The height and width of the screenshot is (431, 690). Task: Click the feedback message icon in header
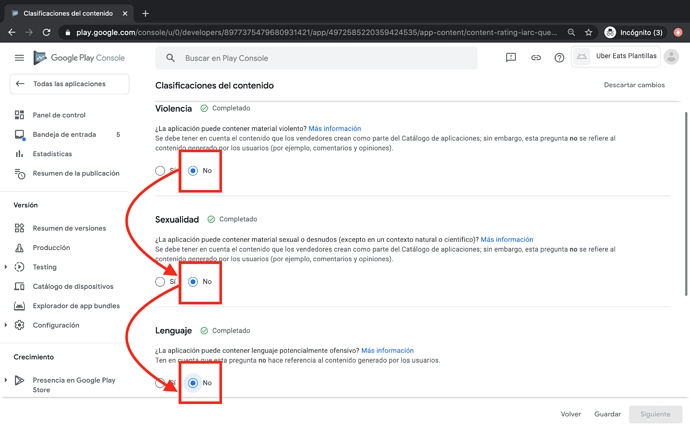pyautogui.click(x=511, y=58)
